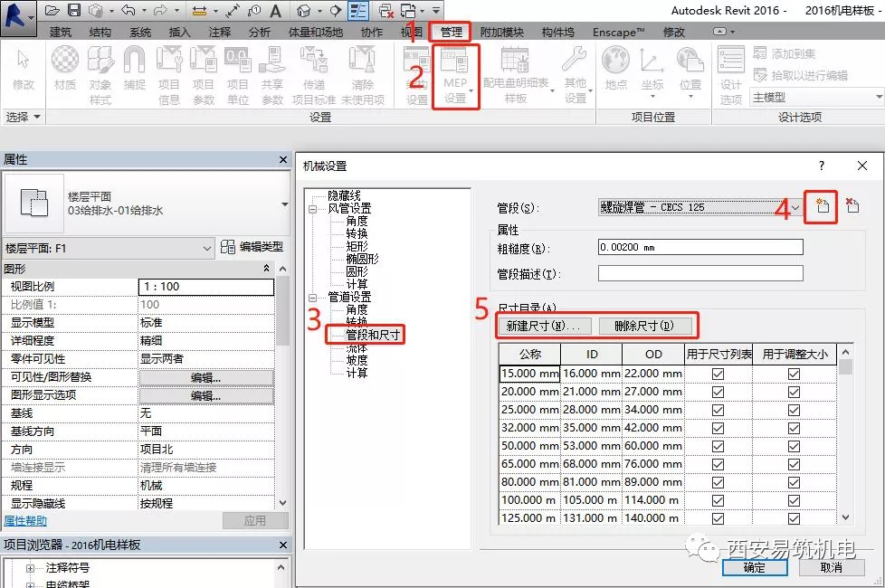Image resolution: width=885 pixels, height=588 pixels.
Task: Open the 附加模块 ribbon tab
Action: click(x=501, y=33)
